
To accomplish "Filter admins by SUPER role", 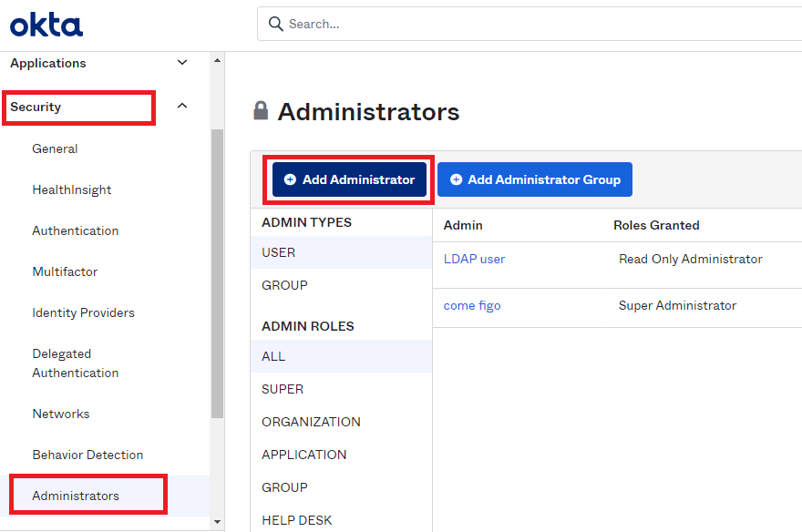I will point(282,389).
